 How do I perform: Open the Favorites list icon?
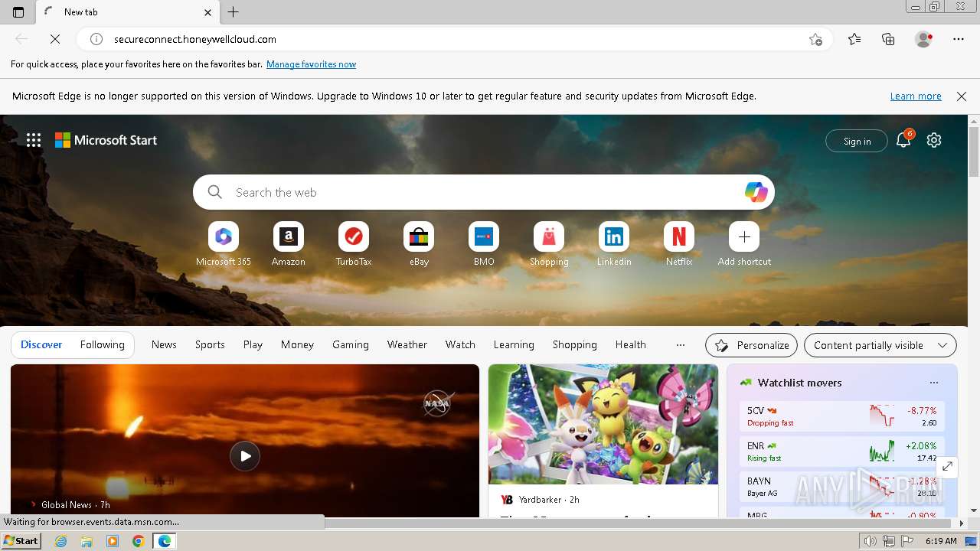854,39
